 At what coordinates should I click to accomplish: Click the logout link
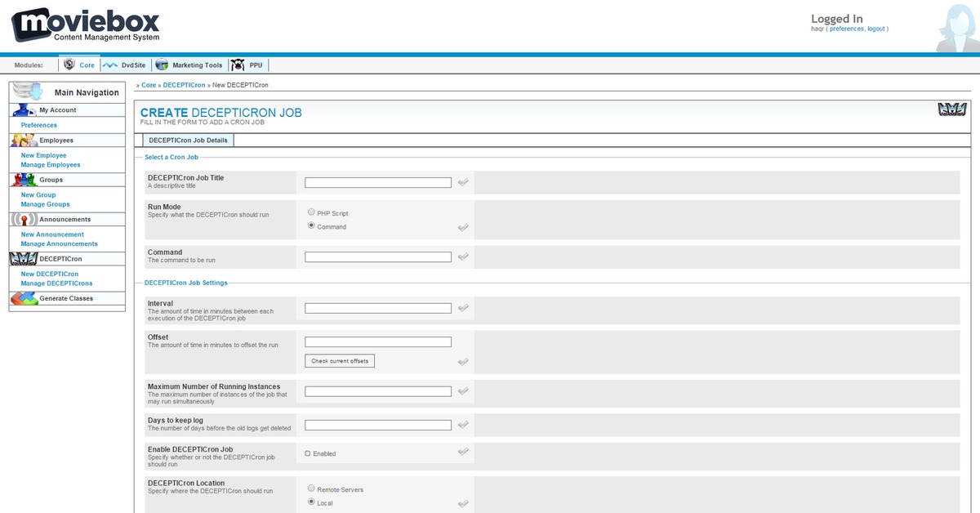876,29
